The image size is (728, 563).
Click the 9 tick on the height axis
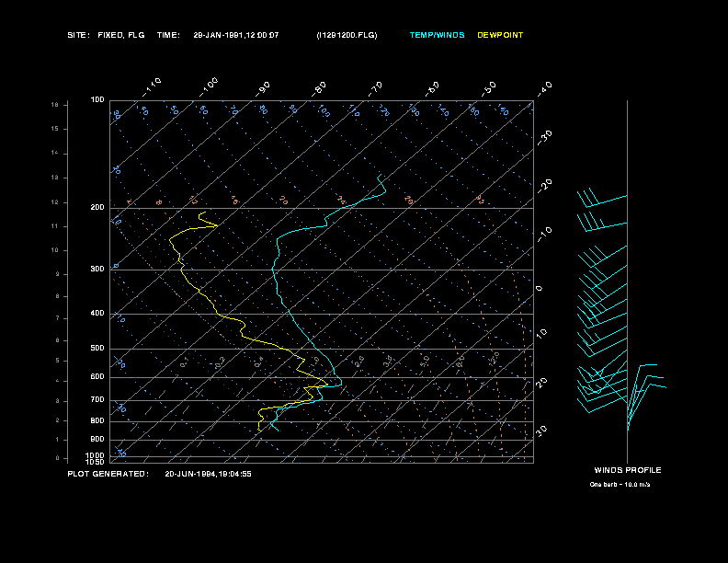(x=57, y=274)
